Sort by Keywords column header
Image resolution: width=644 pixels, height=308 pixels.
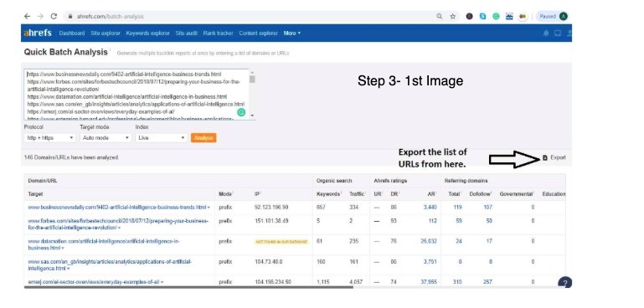click(328, 194)
